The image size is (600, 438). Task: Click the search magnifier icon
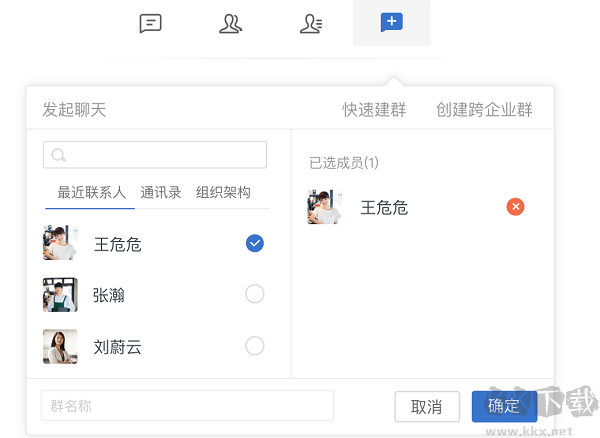(59, 155)
